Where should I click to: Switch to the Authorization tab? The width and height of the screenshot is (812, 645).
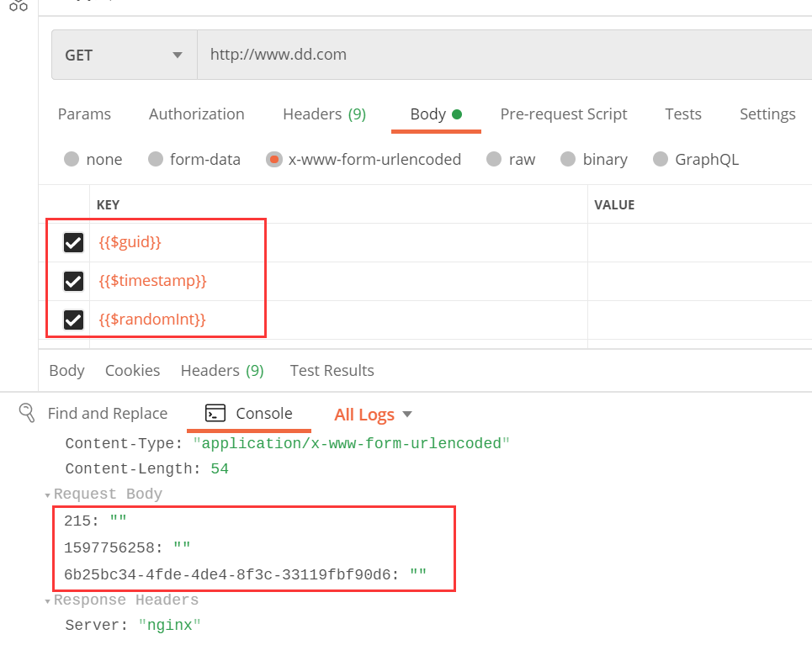197,114
